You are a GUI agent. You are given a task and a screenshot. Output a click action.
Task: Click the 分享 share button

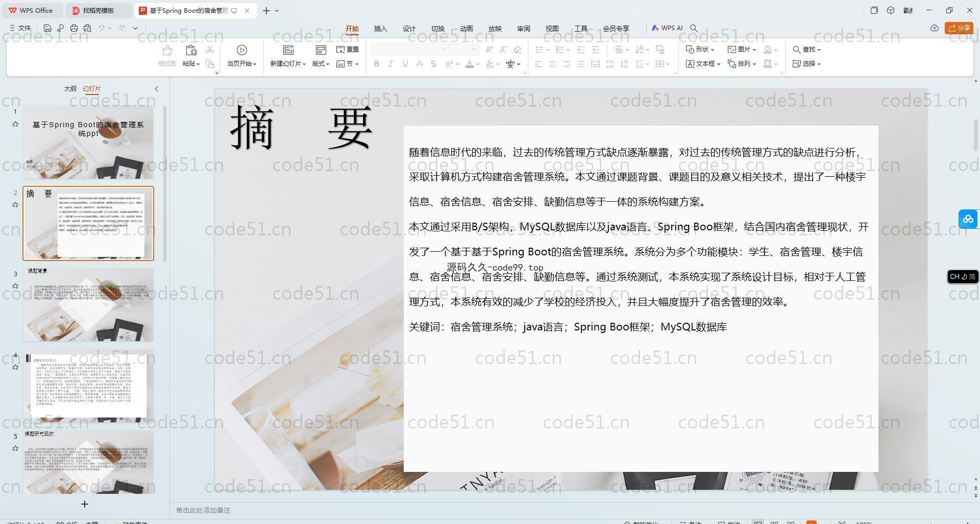coord(960,28)
